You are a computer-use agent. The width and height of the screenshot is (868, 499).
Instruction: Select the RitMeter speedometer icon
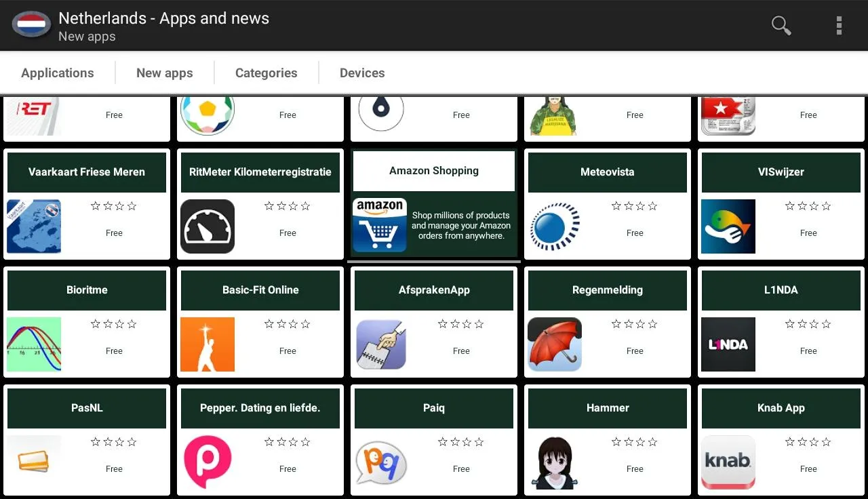click(208, 226)
